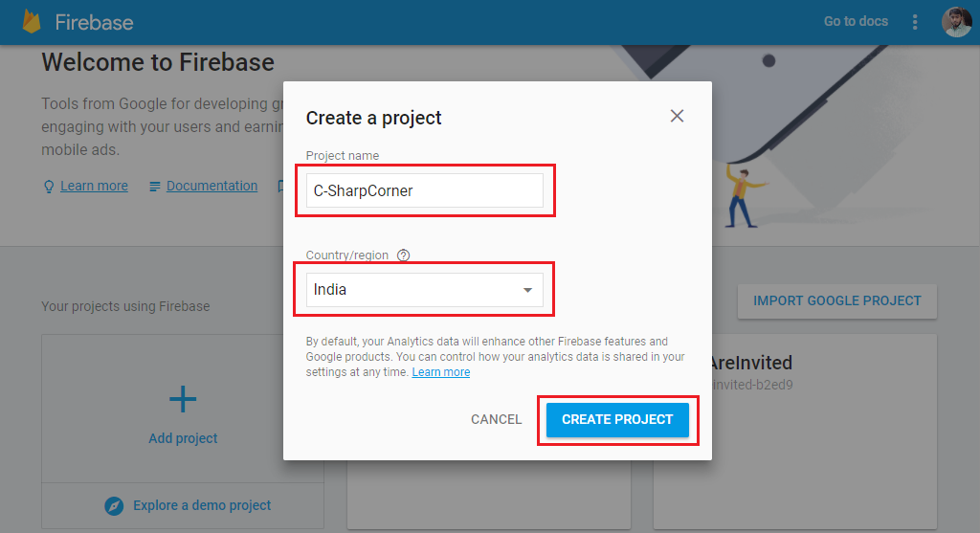The height and width of the screenshot is (533, 980).
Task: Click the CANCEL button
Action: coord(497,419)
